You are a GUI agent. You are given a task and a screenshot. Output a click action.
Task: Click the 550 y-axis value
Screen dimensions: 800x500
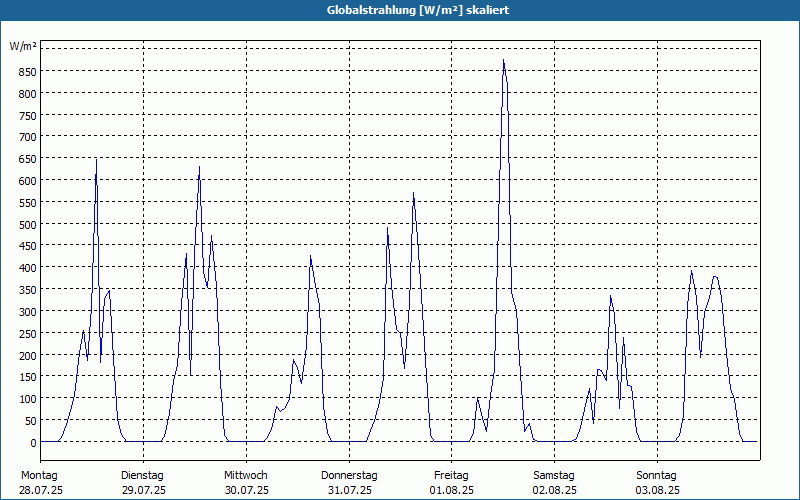pyautogui.click(x=28, y=203)
